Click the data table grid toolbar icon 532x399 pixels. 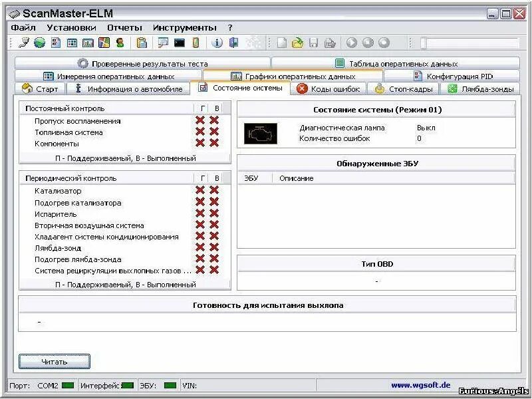coord(72,43)
